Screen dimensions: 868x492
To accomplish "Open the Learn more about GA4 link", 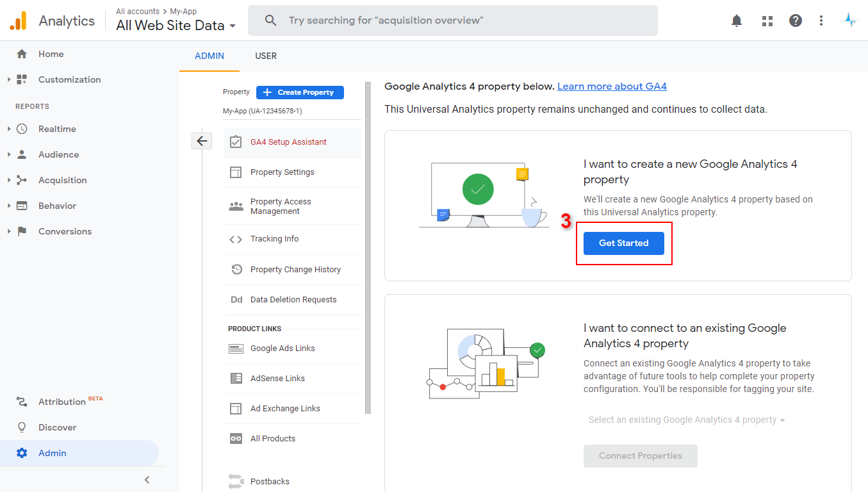I will pos(612,86).
